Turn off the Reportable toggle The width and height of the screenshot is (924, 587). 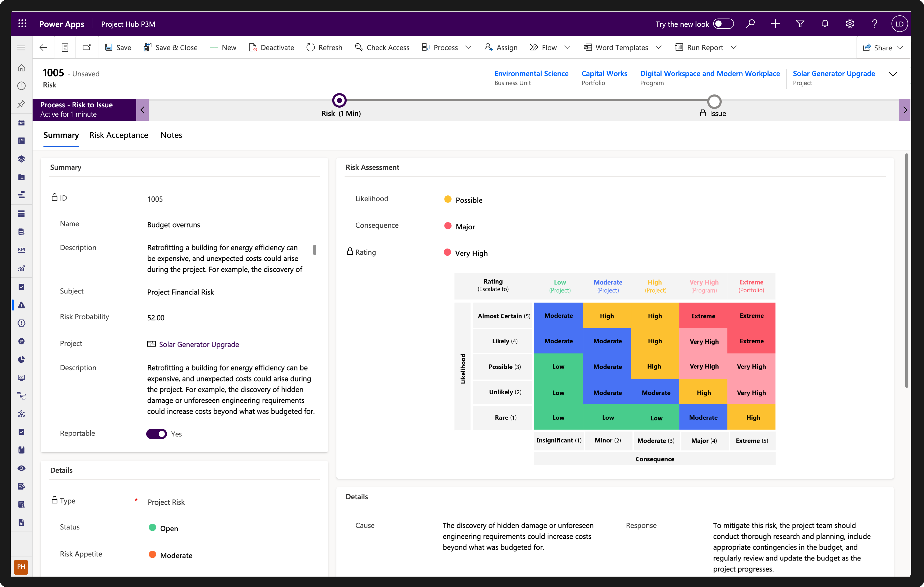coord(157,434)
